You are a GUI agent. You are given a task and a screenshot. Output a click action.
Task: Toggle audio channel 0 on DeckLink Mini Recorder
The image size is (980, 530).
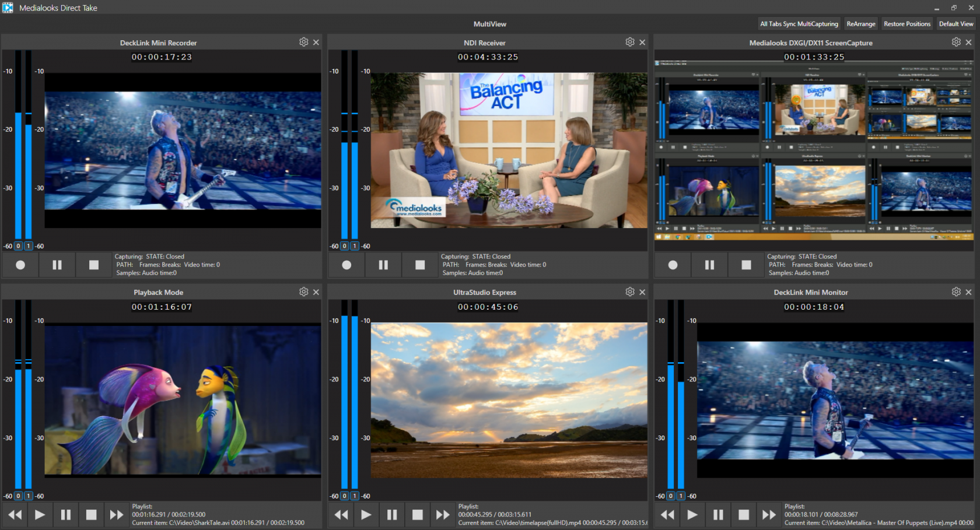[x=18, y=246]
